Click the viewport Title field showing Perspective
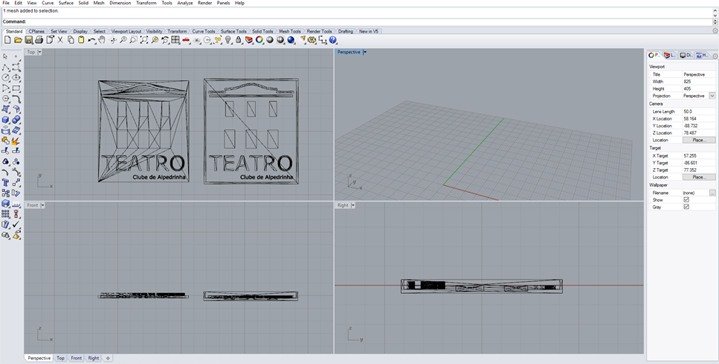The width and height of the screenshot is (719, 364). (x=698, y=74)
